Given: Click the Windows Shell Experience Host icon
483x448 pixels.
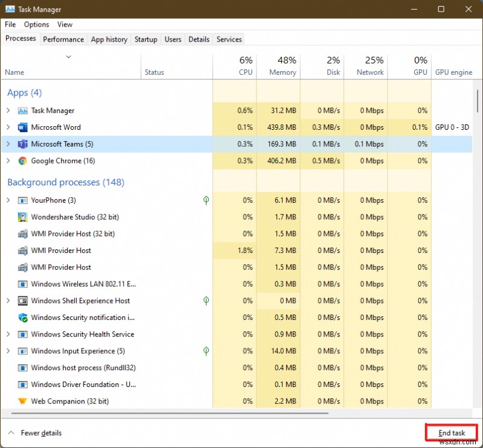Looking at the screenshot, I should pyautogui.click(x=23, y=301).
